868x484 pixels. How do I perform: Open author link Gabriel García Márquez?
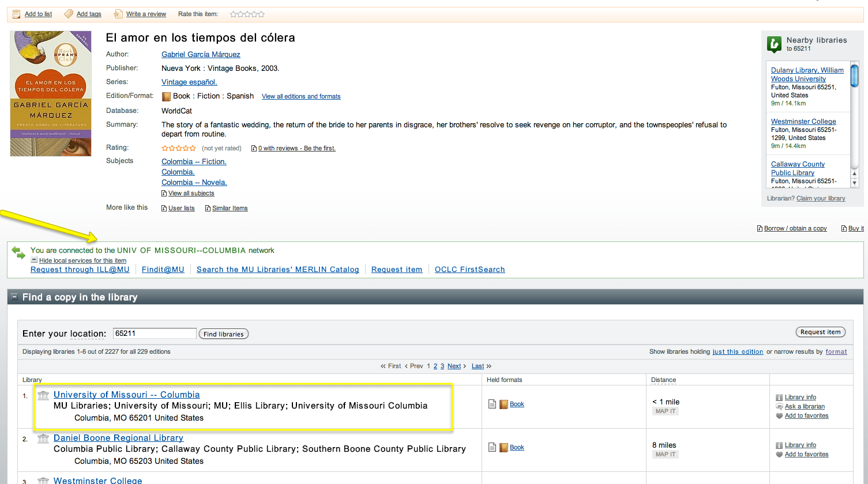(x=201, y=55)
